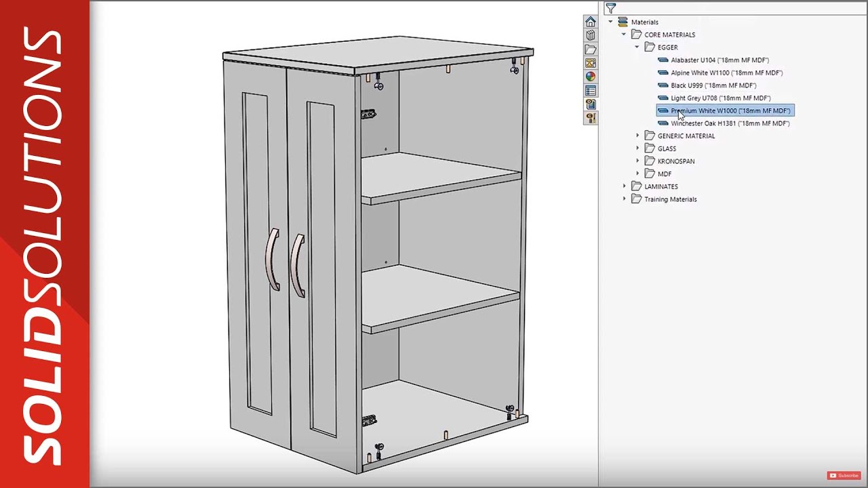Click the MDF folder icon

pos(650,174)
